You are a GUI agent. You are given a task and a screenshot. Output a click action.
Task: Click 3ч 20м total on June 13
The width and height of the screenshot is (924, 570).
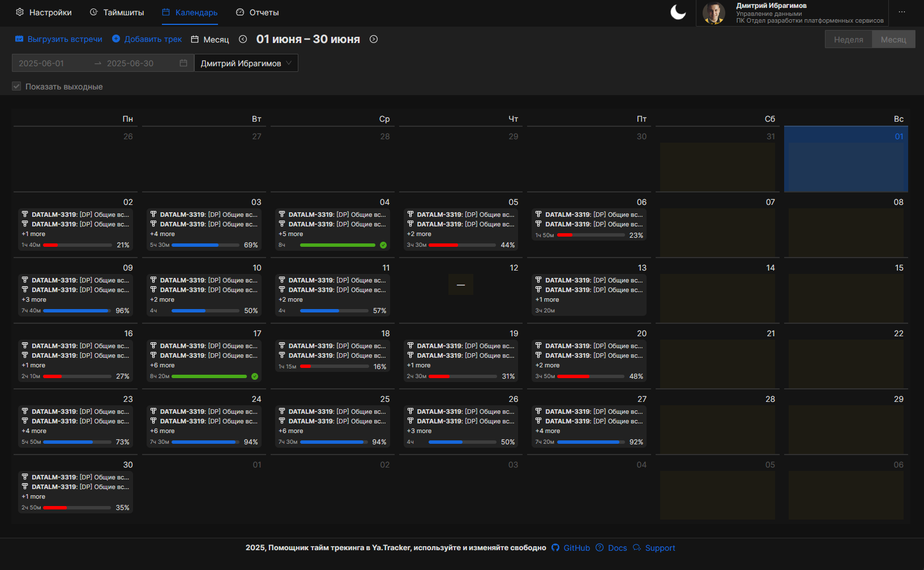point(545,311)
